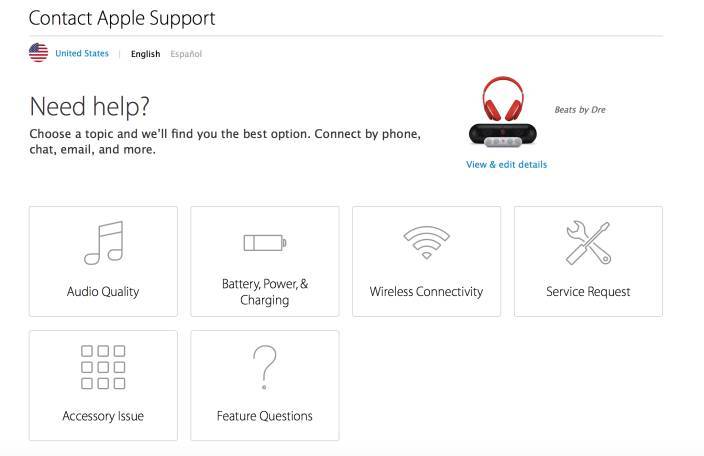Choose the Accessory Issue topic label
This screenshot has width=704, height=456.
click(x=103, y=416)
